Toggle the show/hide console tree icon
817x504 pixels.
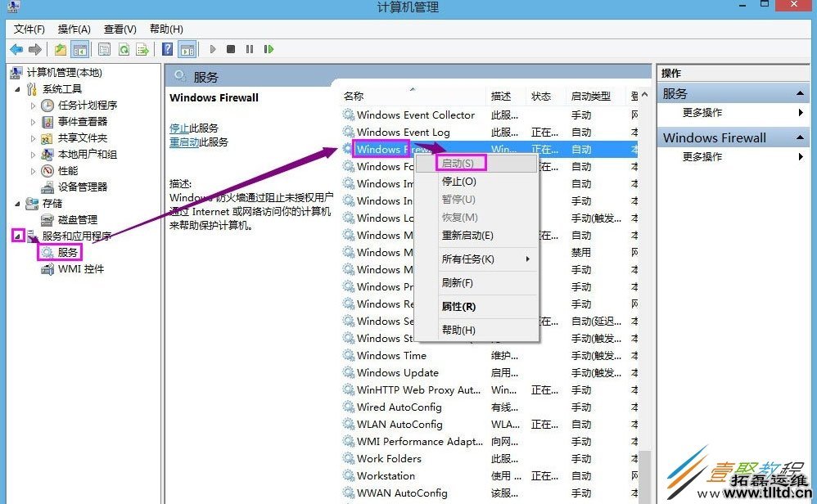pyautogui.click(x=79, y=49)
